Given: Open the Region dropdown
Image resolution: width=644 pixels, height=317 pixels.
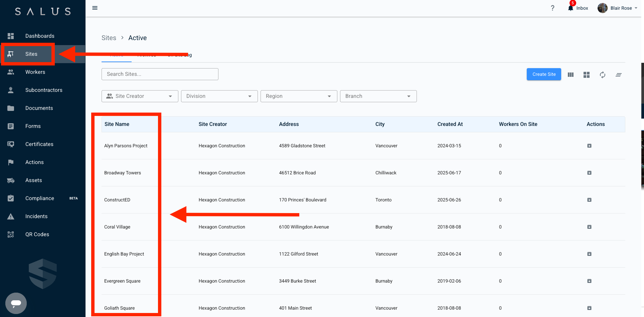Looking at the screenshot, I should [x=299, y=96].
